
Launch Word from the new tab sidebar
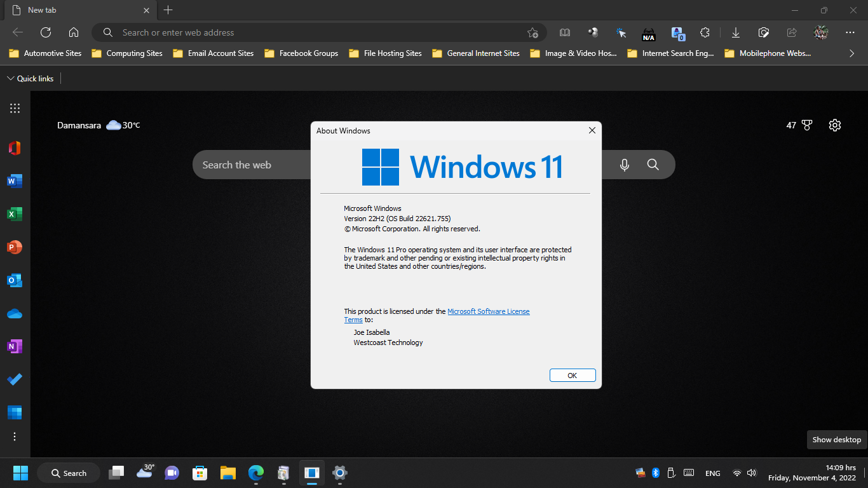[x=15, y=181]
